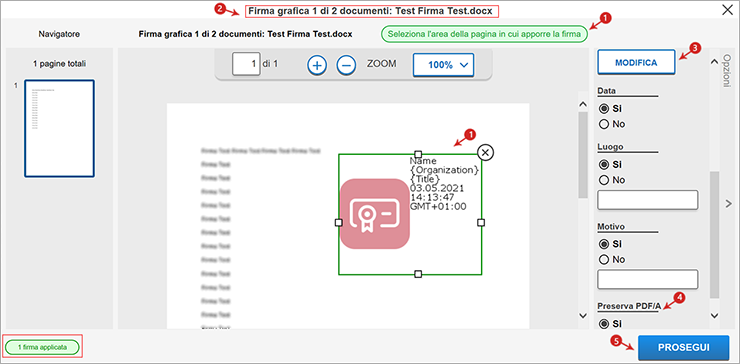Set Luogo option to No

603,180
